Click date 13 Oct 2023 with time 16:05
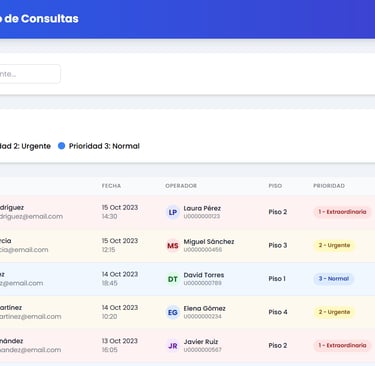The height and width of the screenshot is (366, 375). [x=120, y=345]
